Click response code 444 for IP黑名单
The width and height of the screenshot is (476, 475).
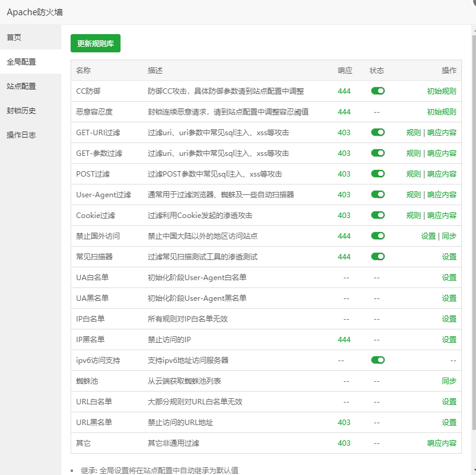tap(344, 339)
